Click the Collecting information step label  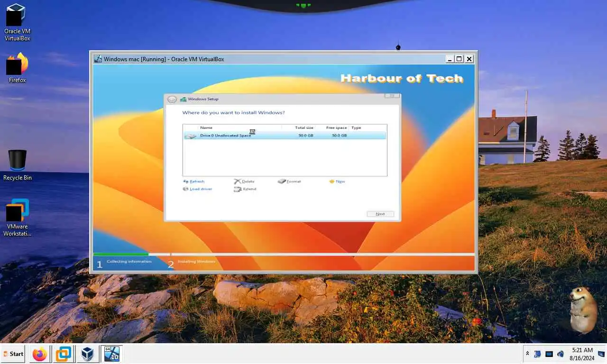[x=129, y=261]
